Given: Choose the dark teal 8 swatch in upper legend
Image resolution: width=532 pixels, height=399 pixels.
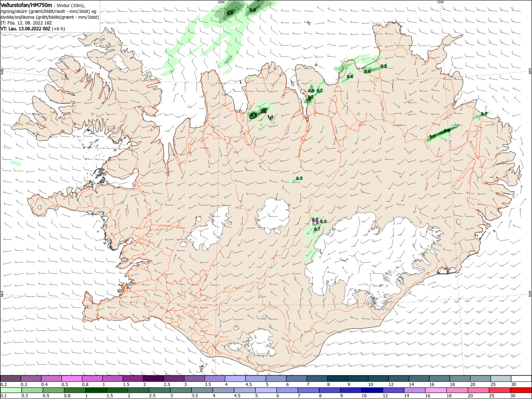Looking at the screenshot, I should click(337, 378).
